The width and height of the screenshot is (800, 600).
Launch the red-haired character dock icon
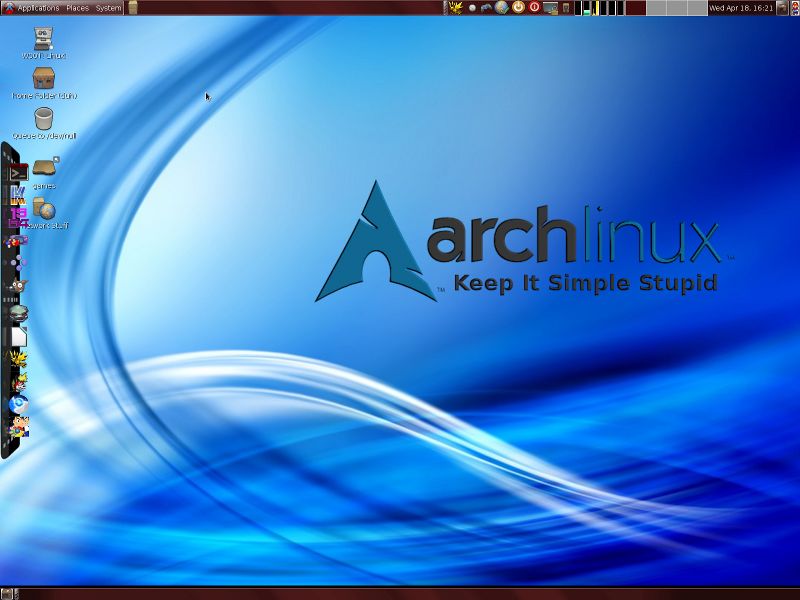click(19, 382)
